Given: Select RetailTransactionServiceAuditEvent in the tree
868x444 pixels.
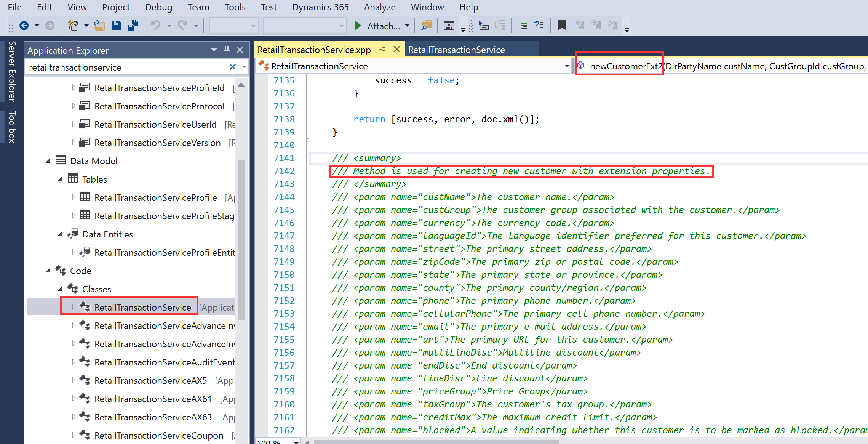Looking at the screenshot, I should [x=165, y=362].
